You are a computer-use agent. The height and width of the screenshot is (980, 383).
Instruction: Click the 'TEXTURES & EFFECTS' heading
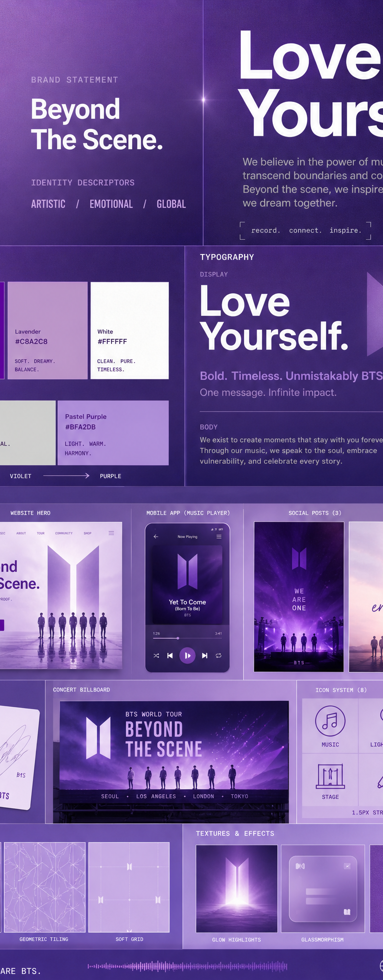click(x=235, y=833)
